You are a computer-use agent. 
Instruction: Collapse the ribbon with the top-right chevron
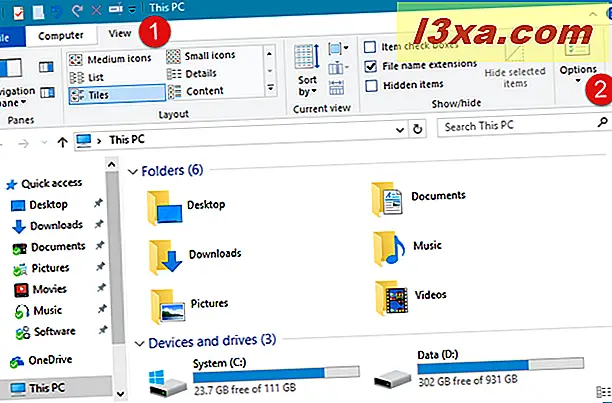[593, 14]
